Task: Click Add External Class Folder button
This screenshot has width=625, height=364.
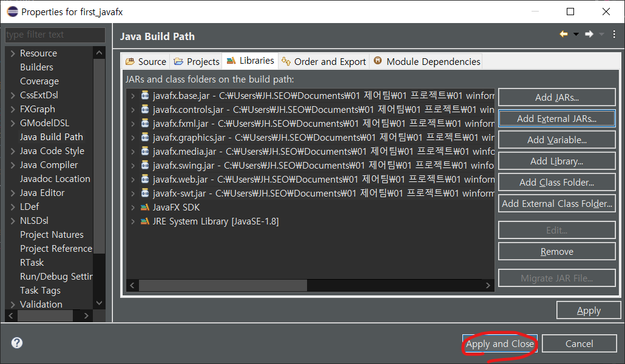Action: [x=557, y=203]
